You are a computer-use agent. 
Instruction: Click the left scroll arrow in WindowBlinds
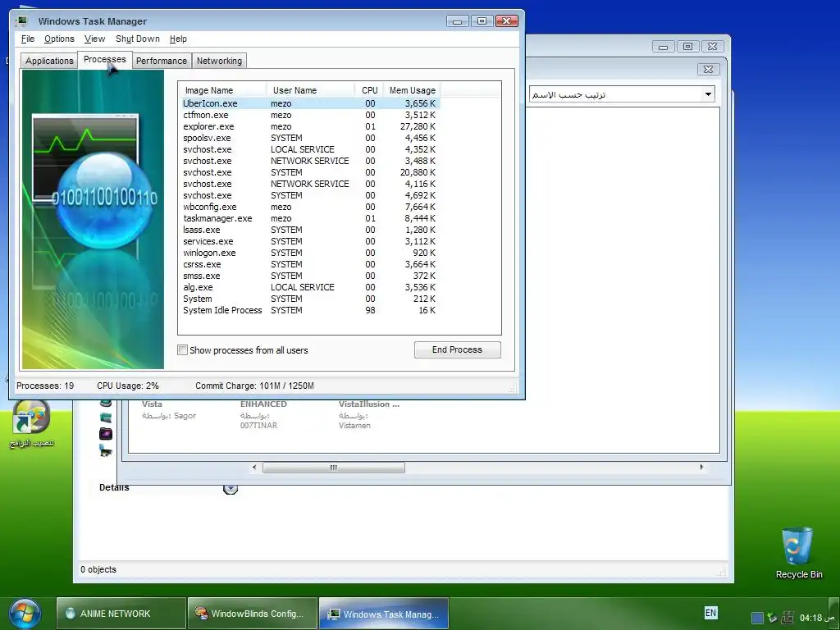tap(254, 467)
